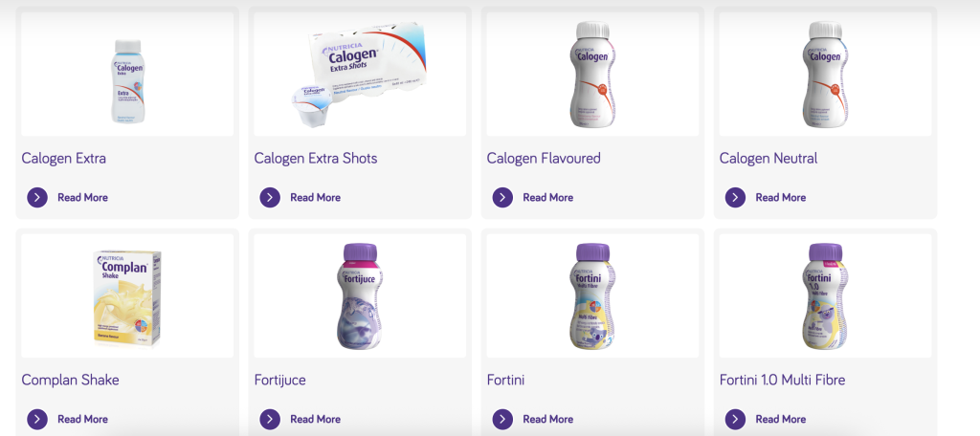Click the Complan Shake title
The image size is (980, 436).
[x=70, y=380]
